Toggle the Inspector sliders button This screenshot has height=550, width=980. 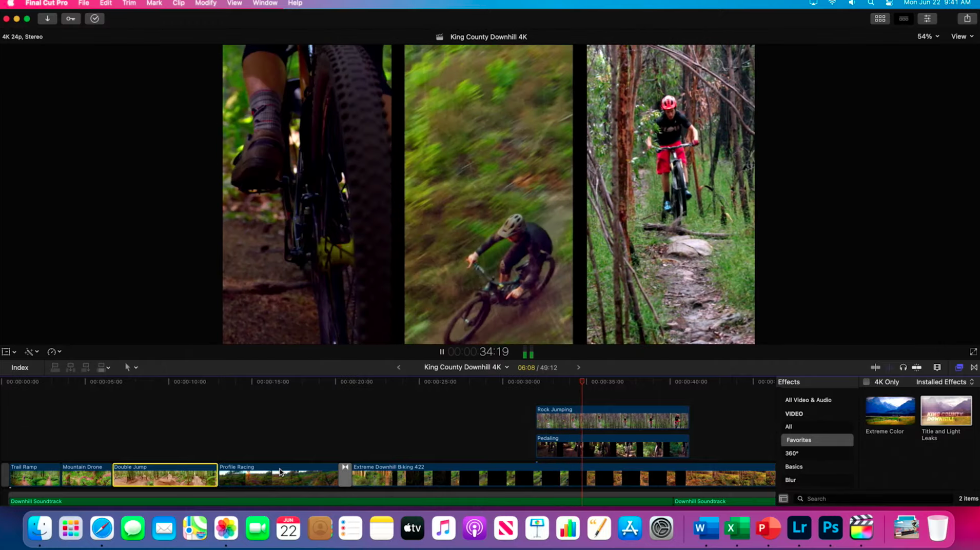pyautogui.click(x=927, y=18)
